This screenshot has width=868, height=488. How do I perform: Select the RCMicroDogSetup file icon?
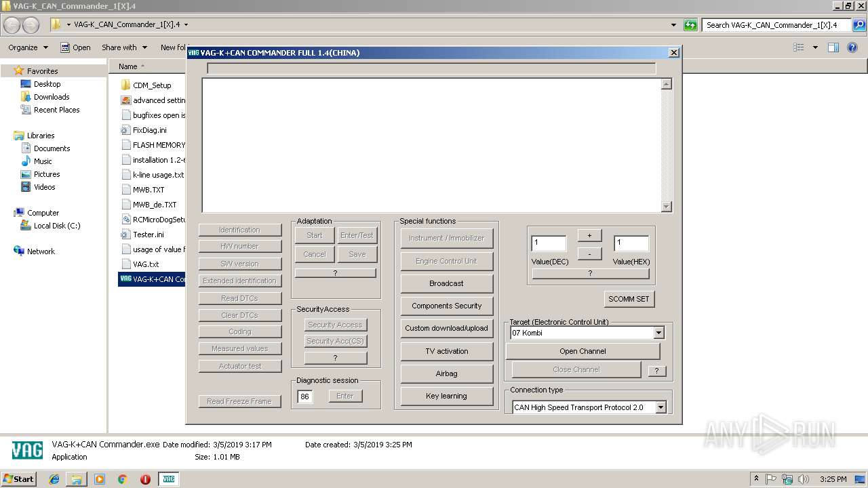[x=125, y=220]
